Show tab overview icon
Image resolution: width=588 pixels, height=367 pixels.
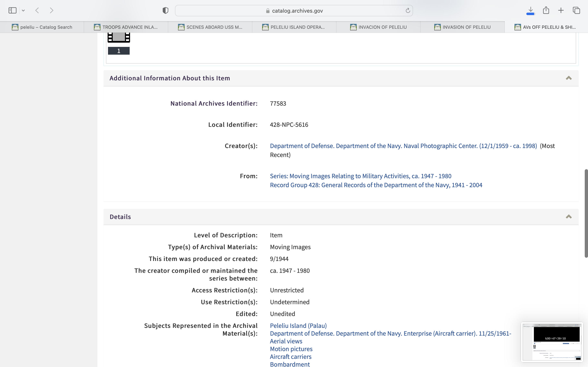(x=576, y=10)
